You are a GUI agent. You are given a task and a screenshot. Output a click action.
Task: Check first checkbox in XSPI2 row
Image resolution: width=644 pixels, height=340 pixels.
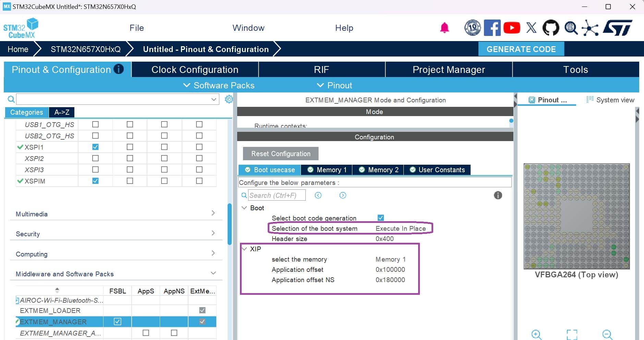95,158
